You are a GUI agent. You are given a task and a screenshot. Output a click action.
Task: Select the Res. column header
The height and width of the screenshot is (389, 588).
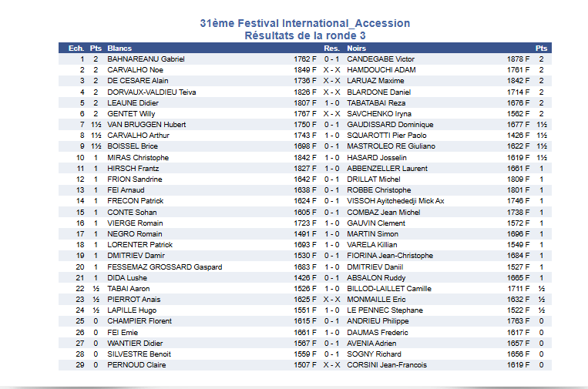331,48
